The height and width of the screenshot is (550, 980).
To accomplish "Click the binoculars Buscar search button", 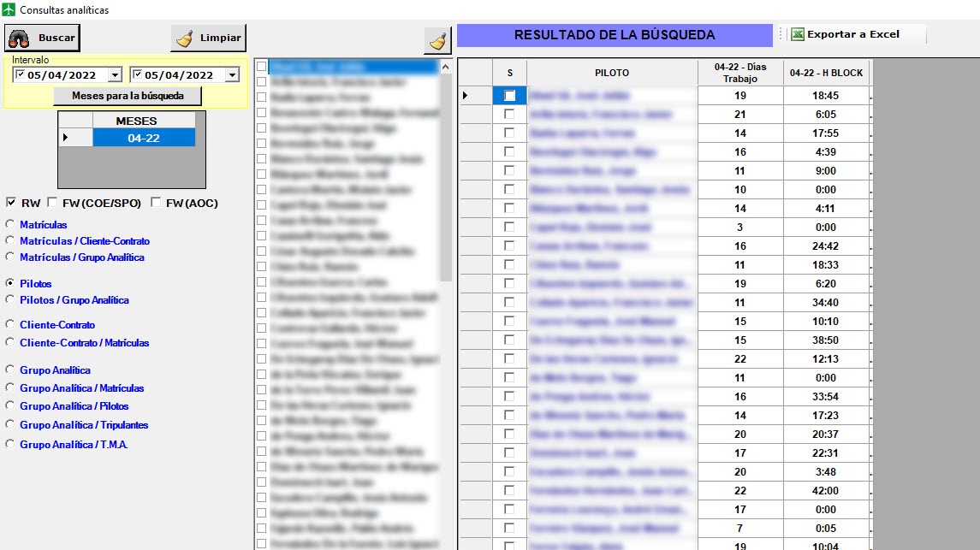I will [43, 38].
